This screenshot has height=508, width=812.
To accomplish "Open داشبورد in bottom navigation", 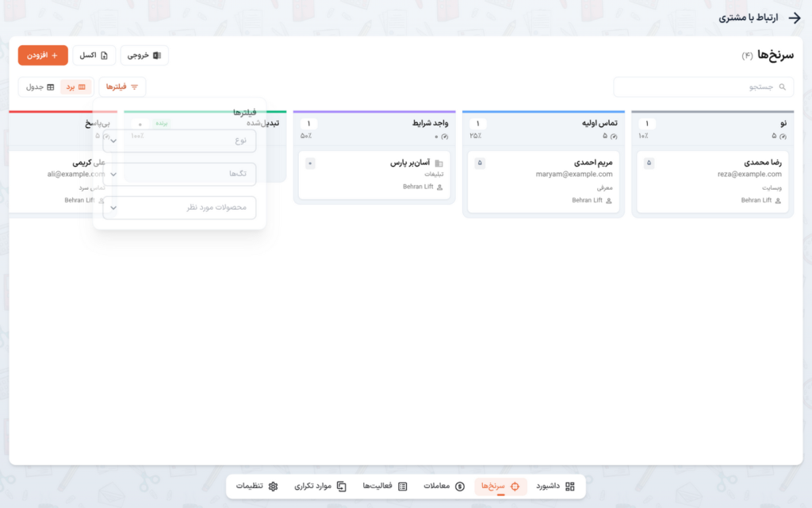I will tap(555, 487).
